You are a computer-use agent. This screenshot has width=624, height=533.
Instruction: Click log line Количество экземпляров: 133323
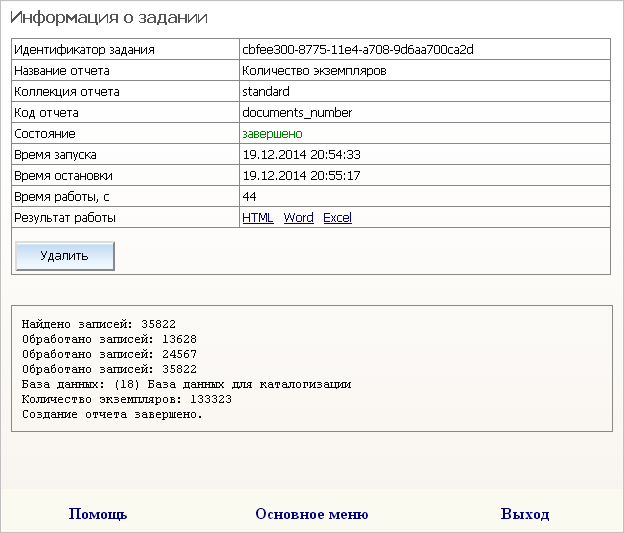pos(127,399)
